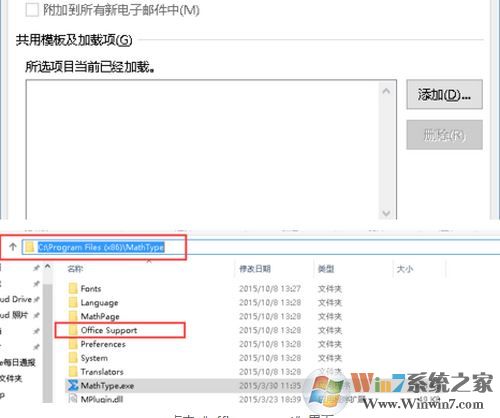The height and width of the screenshot is (418, 500).
Task: Click the address bar path field
Action: click(261, 247)
